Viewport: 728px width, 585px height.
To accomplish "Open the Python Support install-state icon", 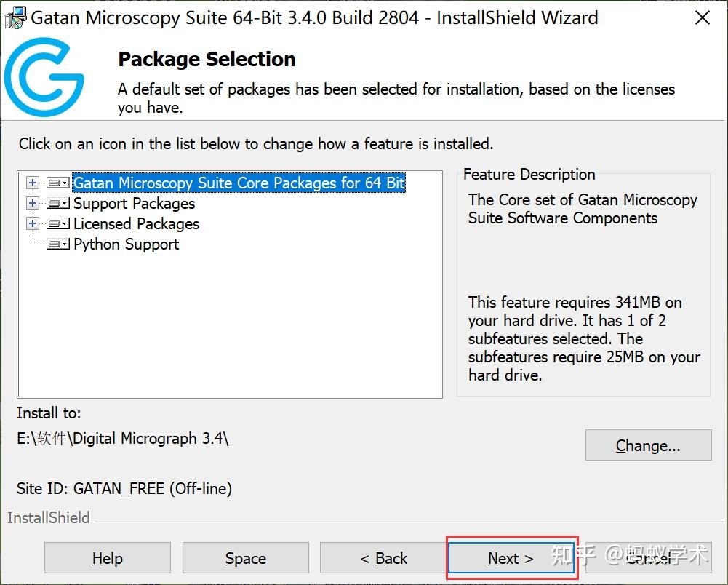I will pyautogui.click(x=57, y=244).
